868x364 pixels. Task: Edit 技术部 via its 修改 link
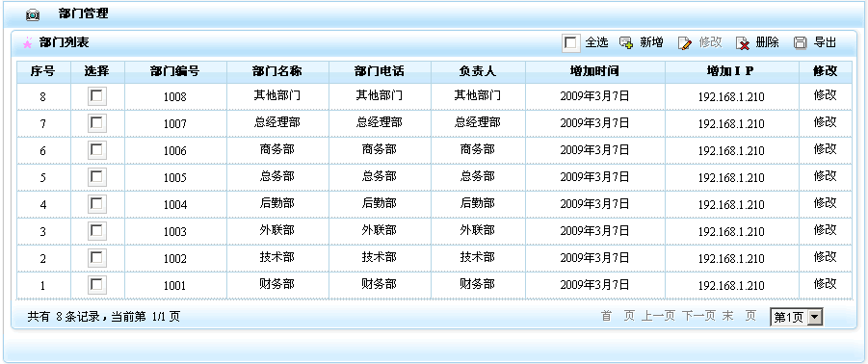coord(825,257)
